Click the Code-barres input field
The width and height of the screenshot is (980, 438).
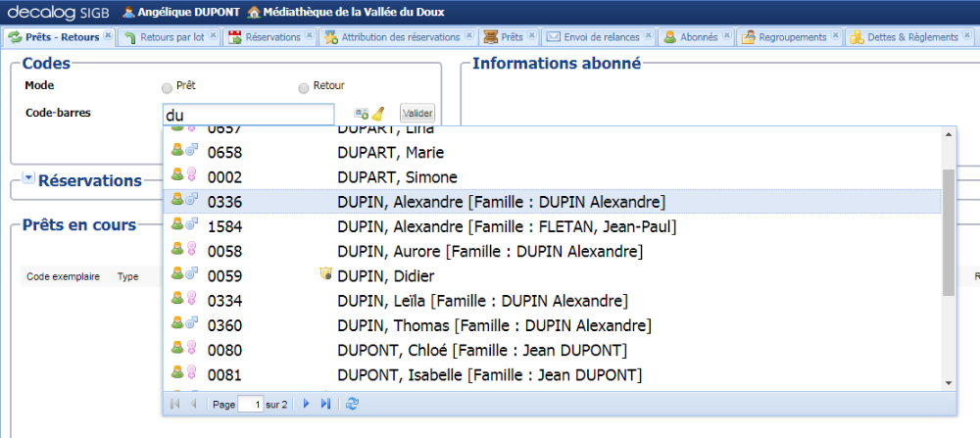click(x=249, y=116)
